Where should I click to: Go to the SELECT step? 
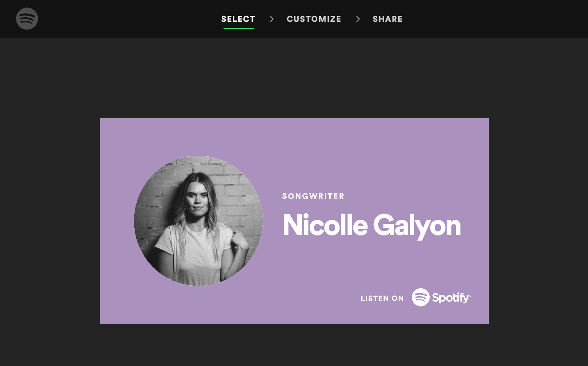pos(238,19)
